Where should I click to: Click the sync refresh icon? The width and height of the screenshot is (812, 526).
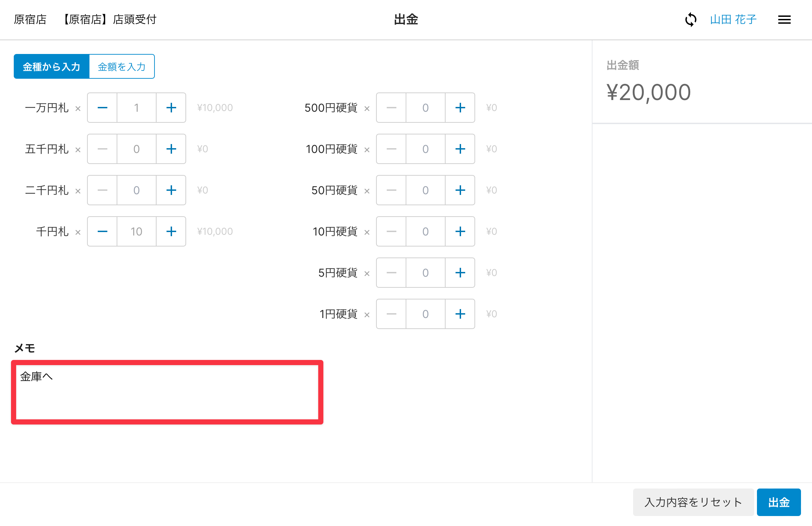691,20
